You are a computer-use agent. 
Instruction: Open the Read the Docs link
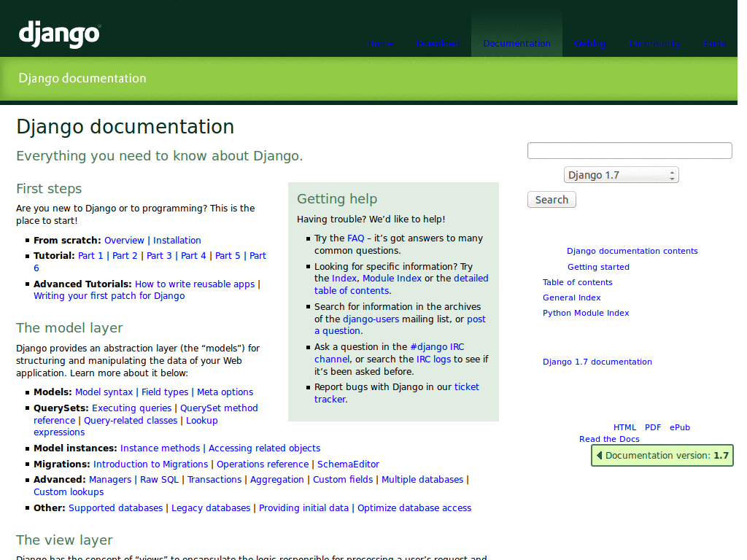click(x=609, y=440)
